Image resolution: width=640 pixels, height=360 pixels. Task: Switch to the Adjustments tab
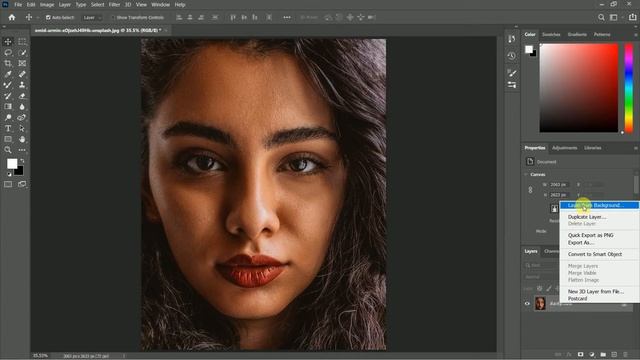pos(564,148)
